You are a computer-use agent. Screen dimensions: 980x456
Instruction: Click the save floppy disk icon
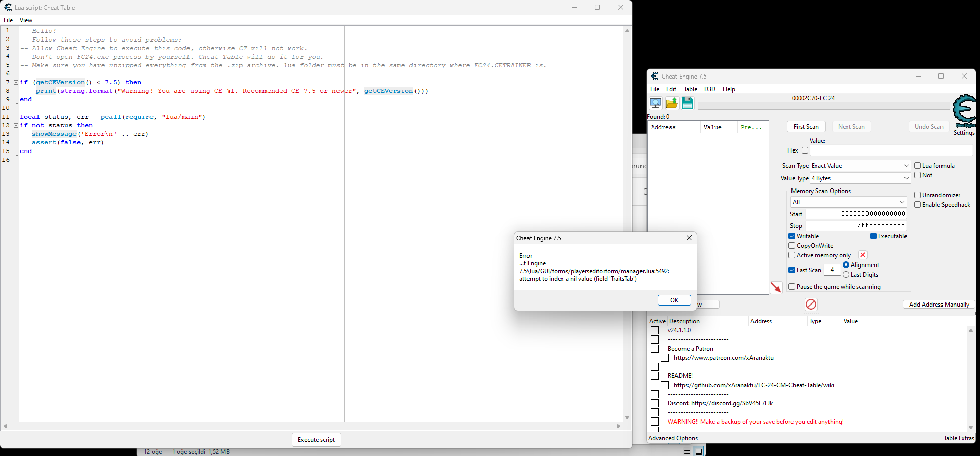[687, 103]
